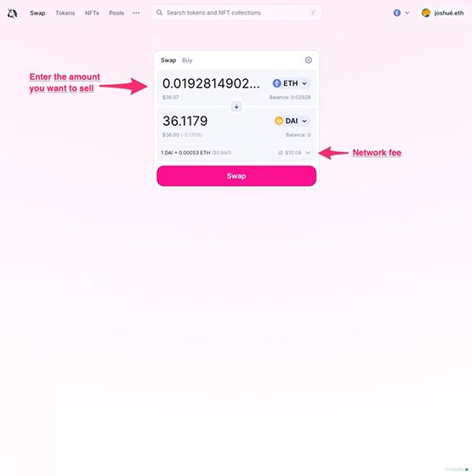Open the Tokens page
472x476 pixels.
pyautogui.click(x=65, y=13)
